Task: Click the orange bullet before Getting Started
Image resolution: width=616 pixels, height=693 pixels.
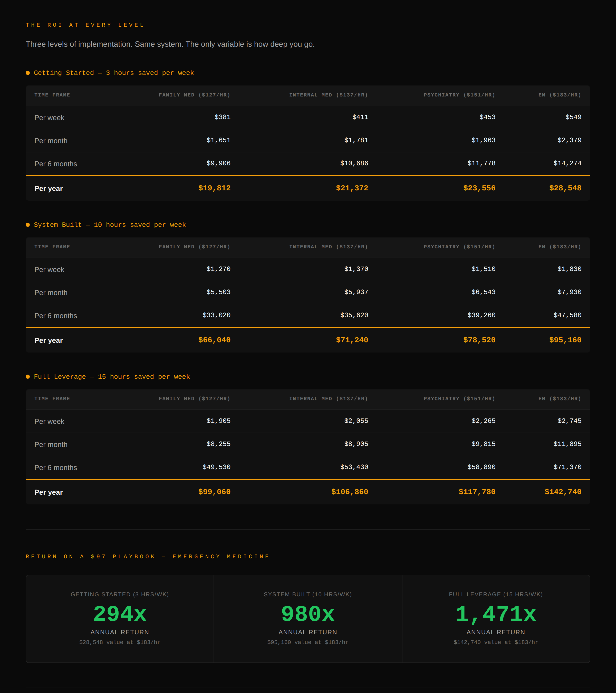Action: tap(28, 73)
